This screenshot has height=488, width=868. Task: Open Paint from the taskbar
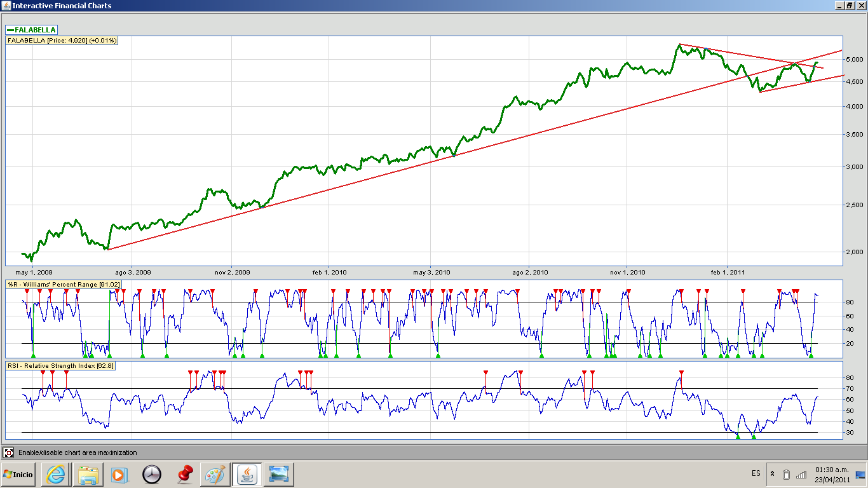[x=215, y=474]
